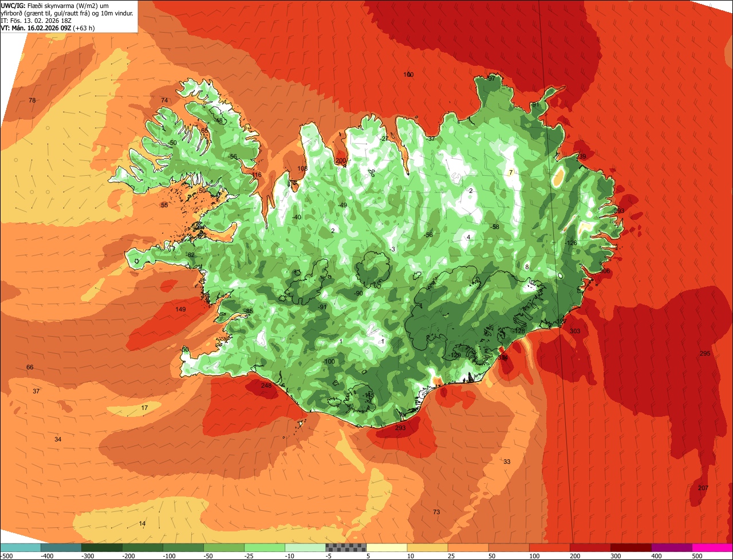
Task: Choose the dark red 300 to 400 legend swatch
Action: click(630, 547)
